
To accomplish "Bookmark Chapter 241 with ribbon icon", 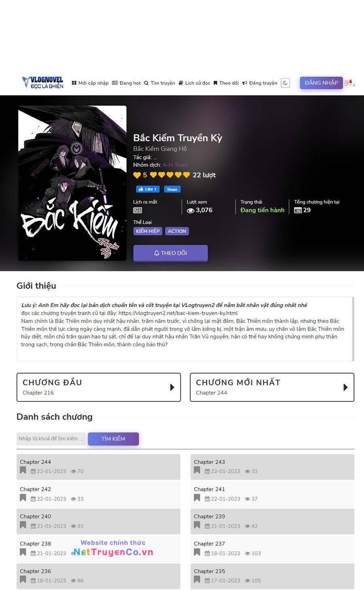I will click(197, 498).
